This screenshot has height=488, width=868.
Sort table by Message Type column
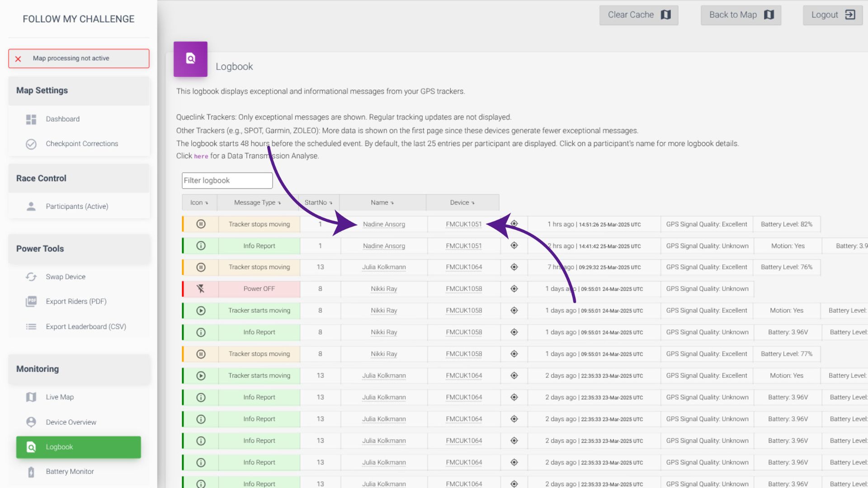click(x=257, y=202)
